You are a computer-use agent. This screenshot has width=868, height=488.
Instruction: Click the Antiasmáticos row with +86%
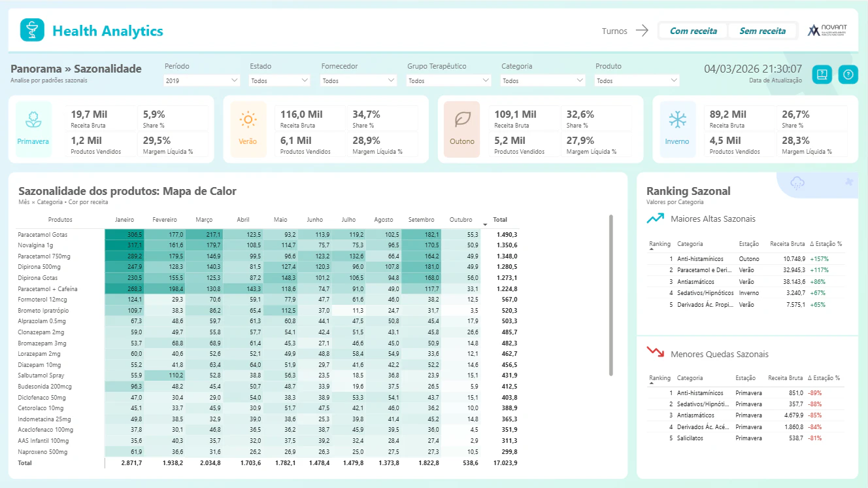(745, 281)
